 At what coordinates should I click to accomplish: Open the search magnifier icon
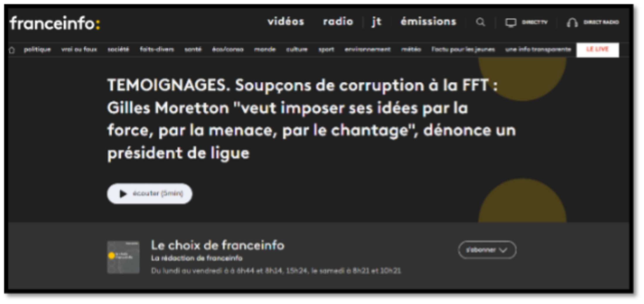pos(480,22)
